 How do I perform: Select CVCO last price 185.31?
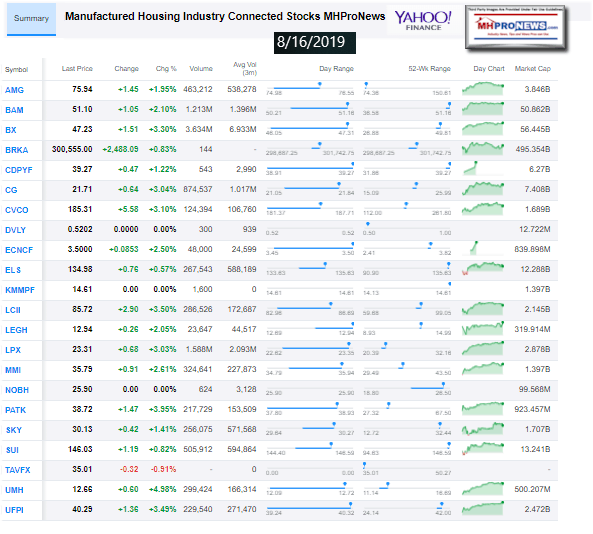point(80,210)
